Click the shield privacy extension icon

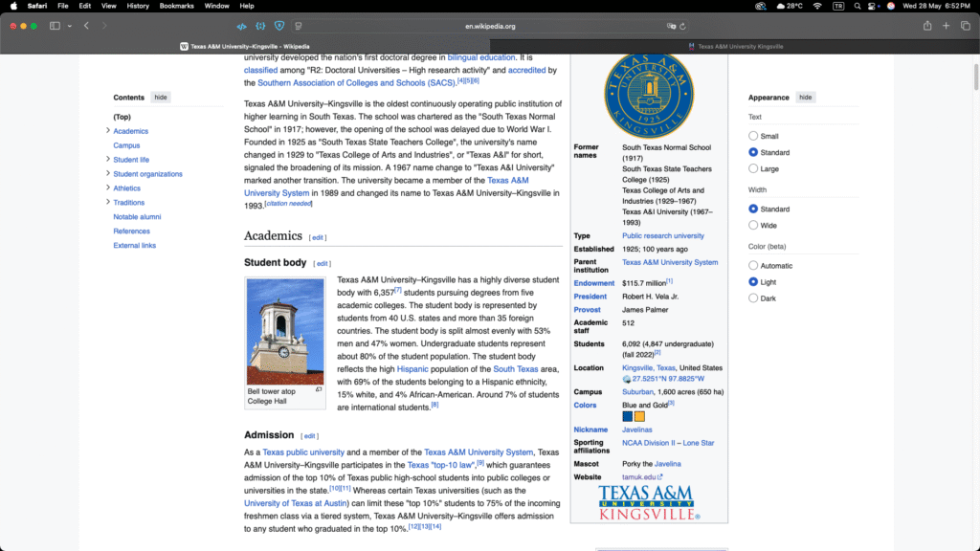278,26
